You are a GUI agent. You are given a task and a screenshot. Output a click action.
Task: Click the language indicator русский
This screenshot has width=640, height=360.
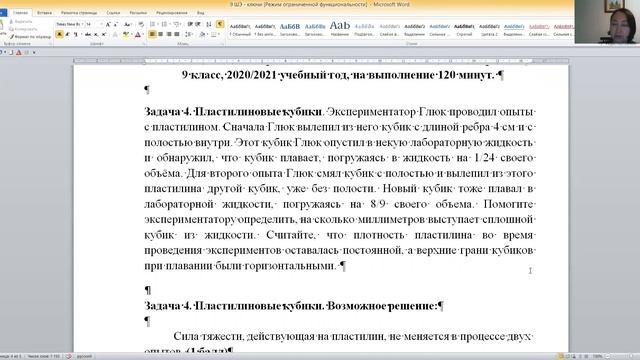[84, 356]
